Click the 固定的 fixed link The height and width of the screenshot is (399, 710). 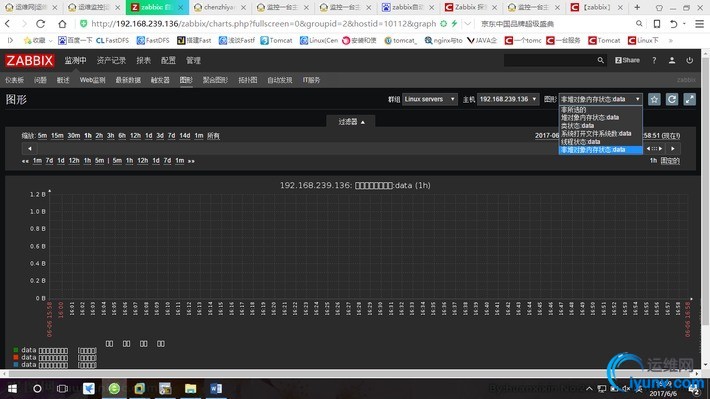click(x=670, y=161)
